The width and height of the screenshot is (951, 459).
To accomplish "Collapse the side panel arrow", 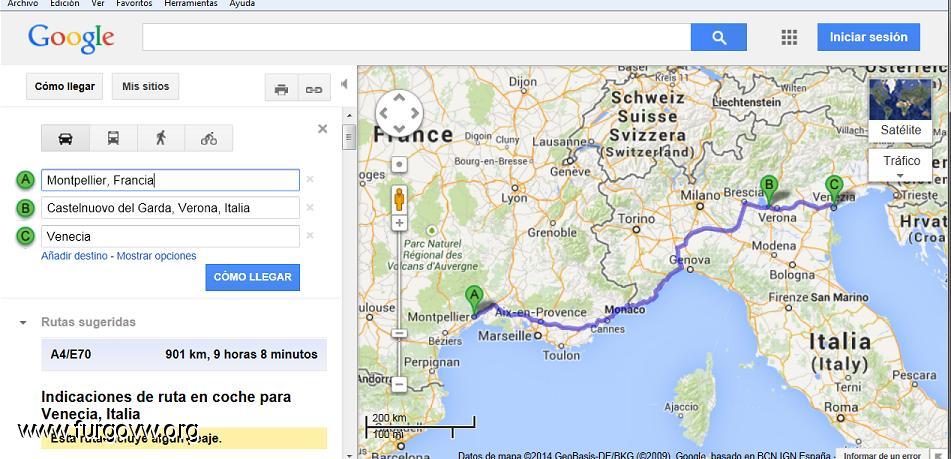I will click(x=344, y=85).
